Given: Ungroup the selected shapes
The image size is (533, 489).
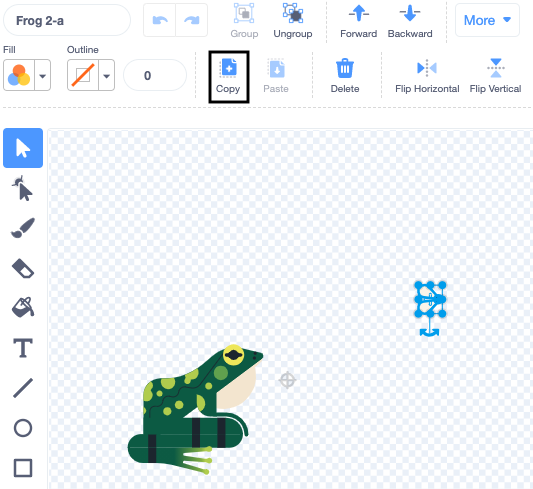Looking at the screenshot, I should pyautogui.click(x=293, y=21).
